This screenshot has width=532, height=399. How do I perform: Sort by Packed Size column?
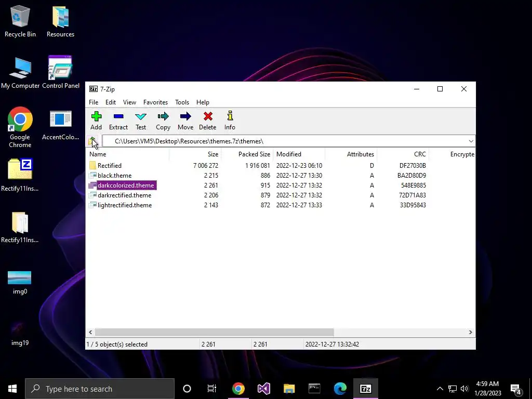coord(247,154)
